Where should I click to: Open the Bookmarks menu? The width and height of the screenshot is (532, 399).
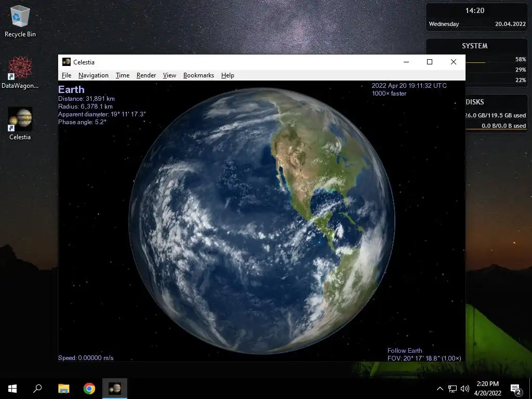click(198, 75)
